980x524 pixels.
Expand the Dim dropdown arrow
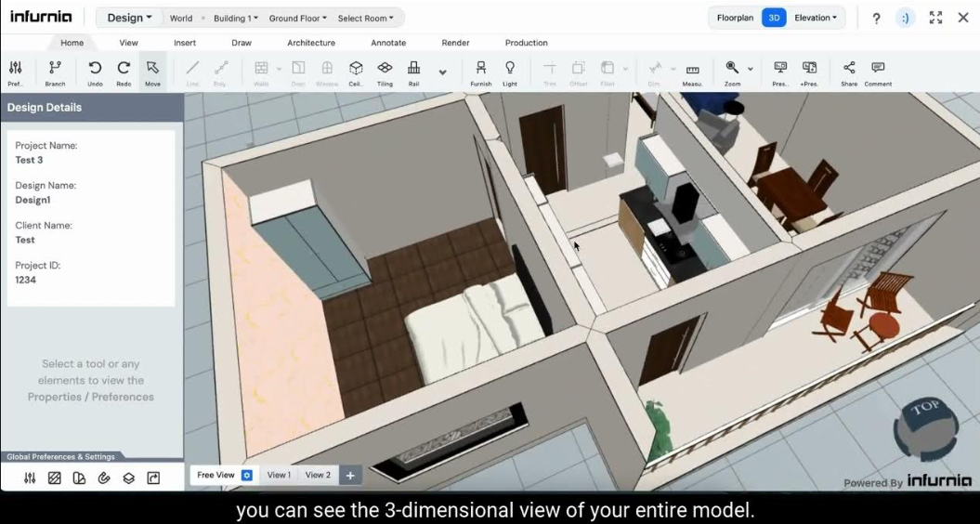[673, 69]
